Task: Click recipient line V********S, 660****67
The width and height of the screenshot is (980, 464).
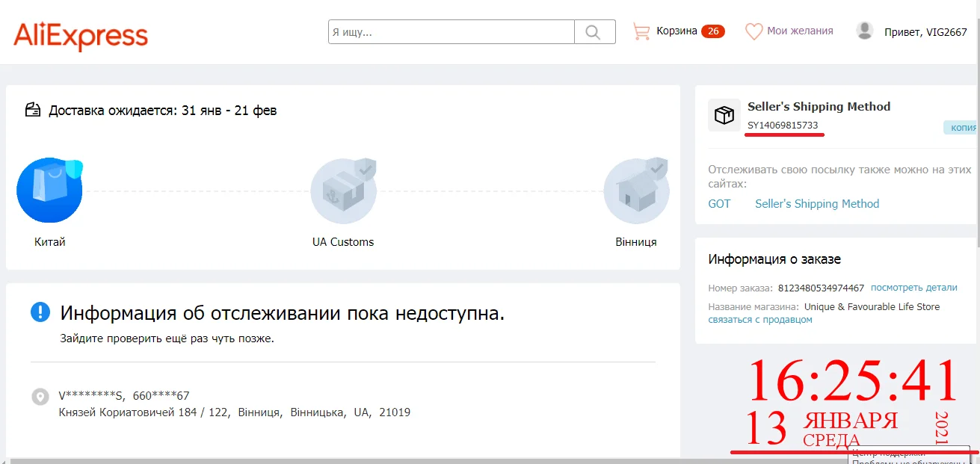Action: point(124,395)
